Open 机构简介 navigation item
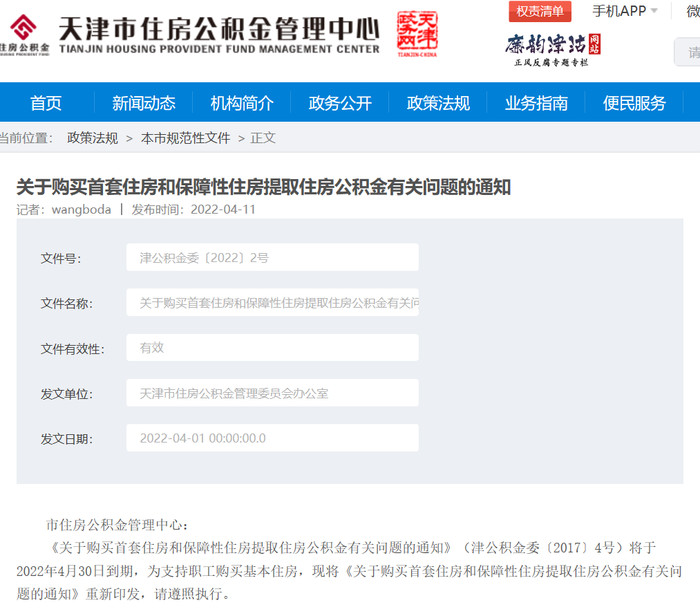The height and width of the screenshot is (605, 700). (x=242, y=103)
